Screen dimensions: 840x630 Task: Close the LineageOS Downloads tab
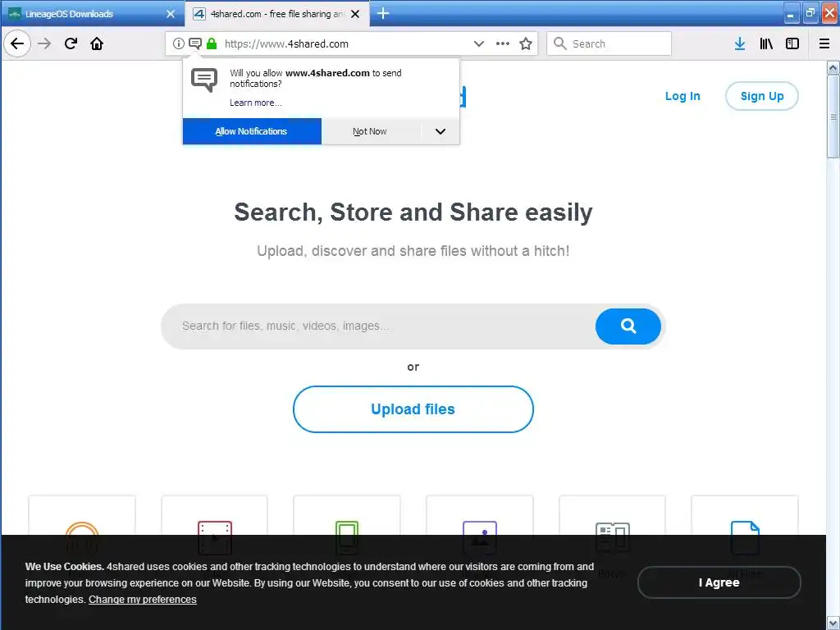pyautogui.click(x=171, y=14)
